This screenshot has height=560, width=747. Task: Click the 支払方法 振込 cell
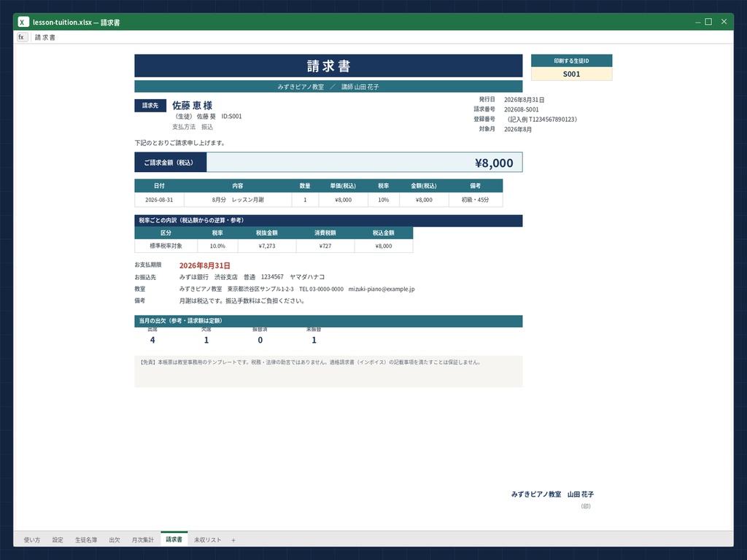pyautogui.click(x=193, y=127)
